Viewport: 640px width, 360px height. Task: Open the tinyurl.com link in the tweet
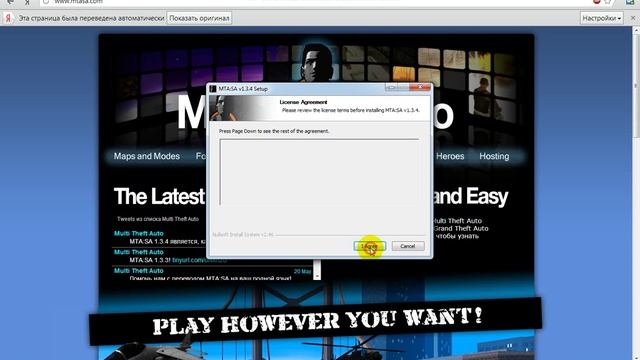point(199,260)
